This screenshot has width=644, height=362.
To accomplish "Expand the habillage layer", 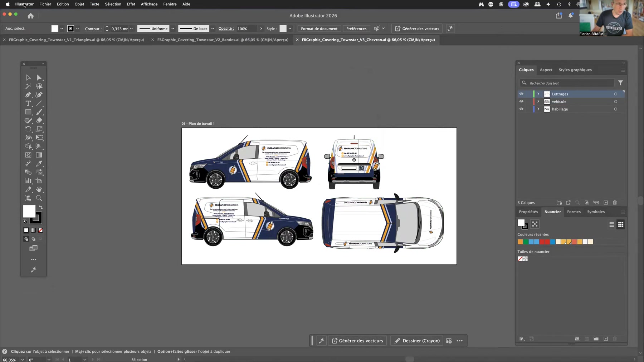I will coord(538,109).
